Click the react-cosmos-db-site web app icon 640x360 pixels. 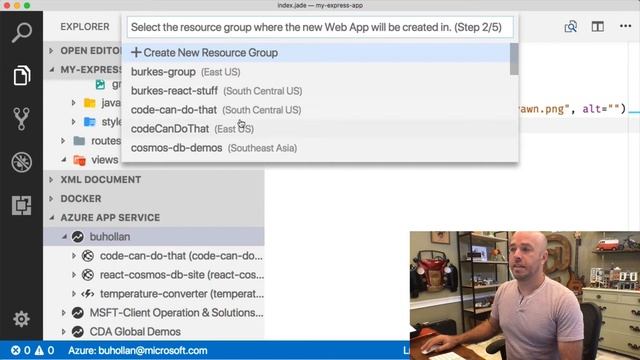click(x=88, y=275)
